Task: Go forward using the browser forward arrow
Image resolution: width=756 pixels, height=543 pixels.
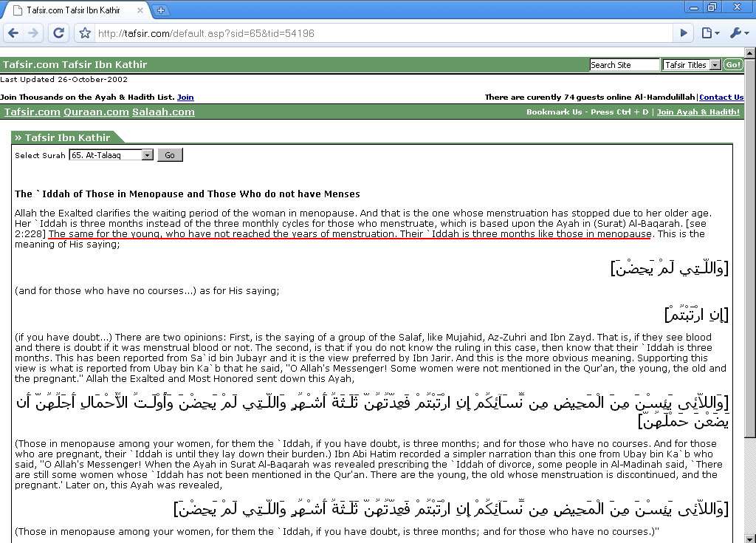Action: (33, 33)
